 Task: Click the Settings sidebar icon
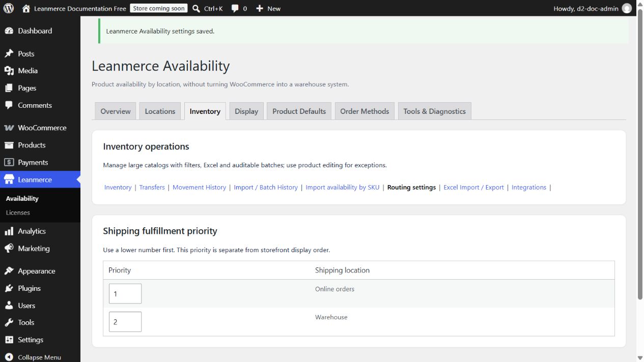[x=9, y=340]
